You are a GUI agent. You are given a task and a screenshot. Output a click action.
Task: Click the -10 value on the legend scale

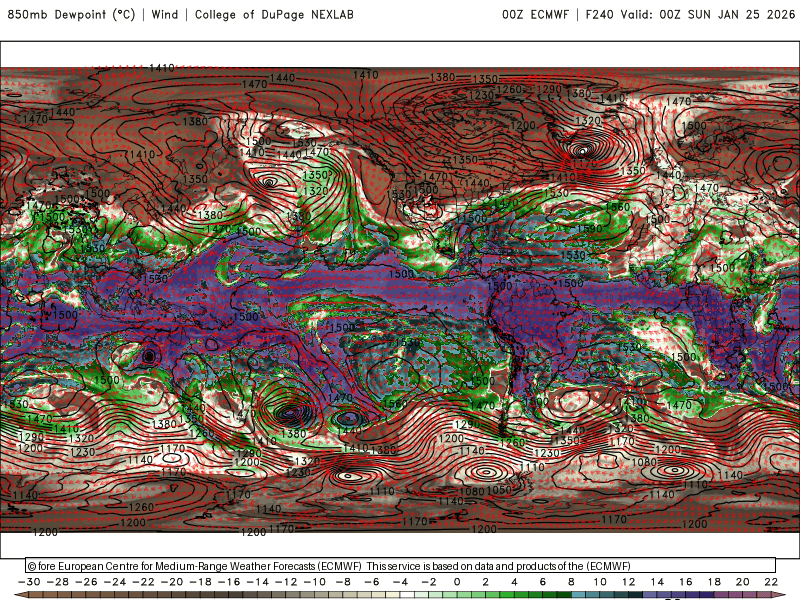pos(315,582)
